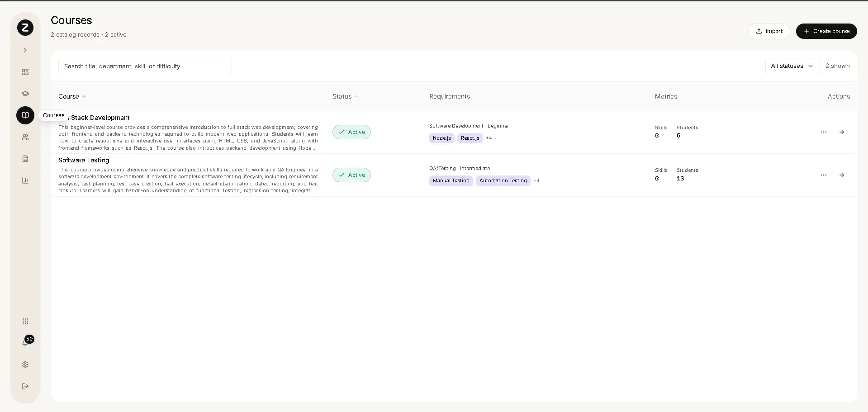The width and height of the screenshot is (868, 412).
Task: Click Active status badge of Software Testing
Action: tap(351, 175)
